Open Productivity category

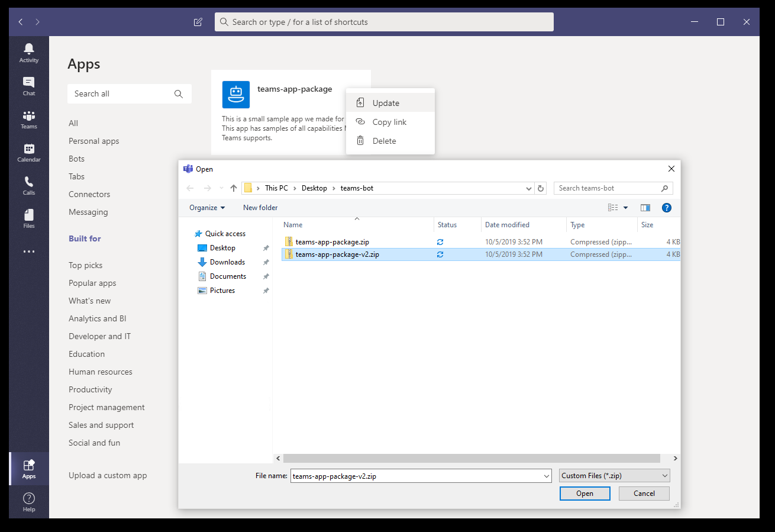click(x=90, y=389)
